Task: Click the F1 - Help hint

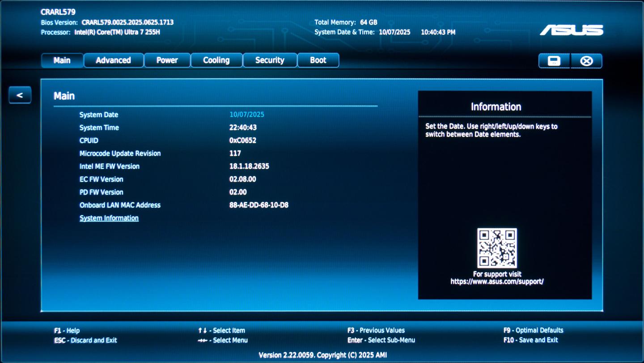Action: 67,331
